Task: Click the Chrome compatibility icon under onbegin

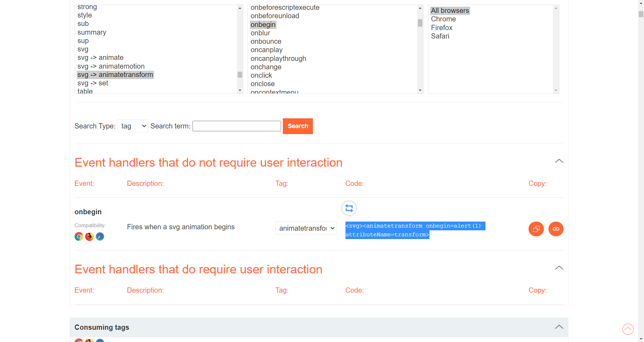Action: click(x=79, y=237)
